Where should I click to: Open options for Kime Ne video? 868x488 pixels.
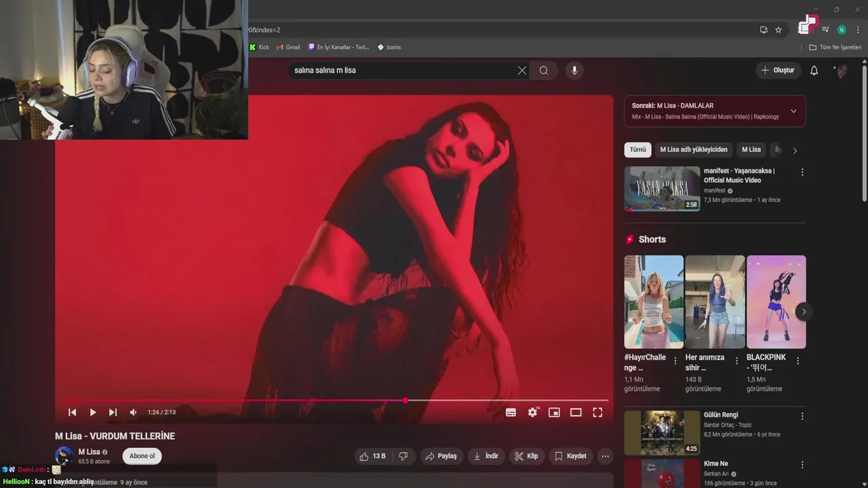point(802,465)
